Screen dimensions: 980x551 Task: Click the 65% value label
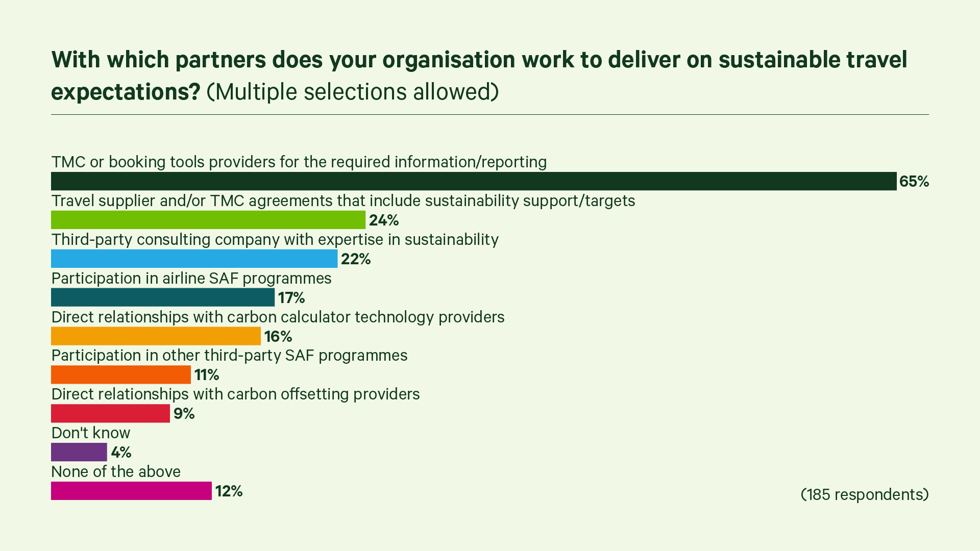tap(914, 182)
